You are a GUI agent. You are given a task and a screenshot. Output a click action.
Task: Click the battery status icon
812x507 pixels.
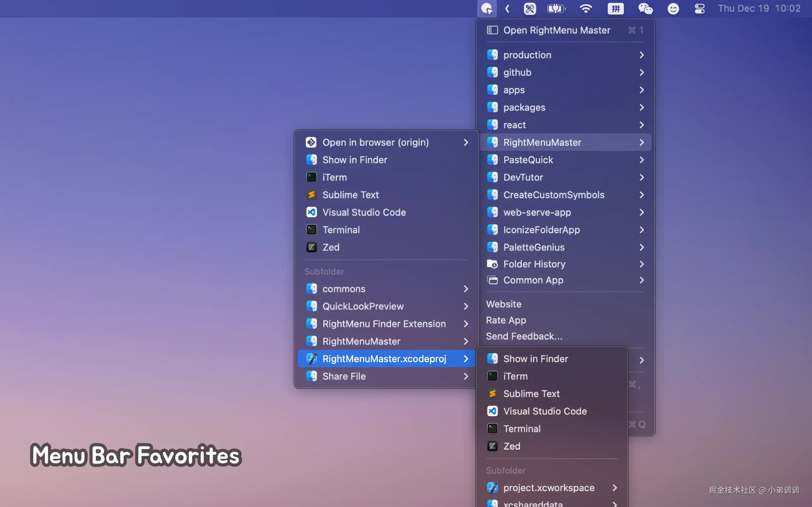[x=556, y=9]
